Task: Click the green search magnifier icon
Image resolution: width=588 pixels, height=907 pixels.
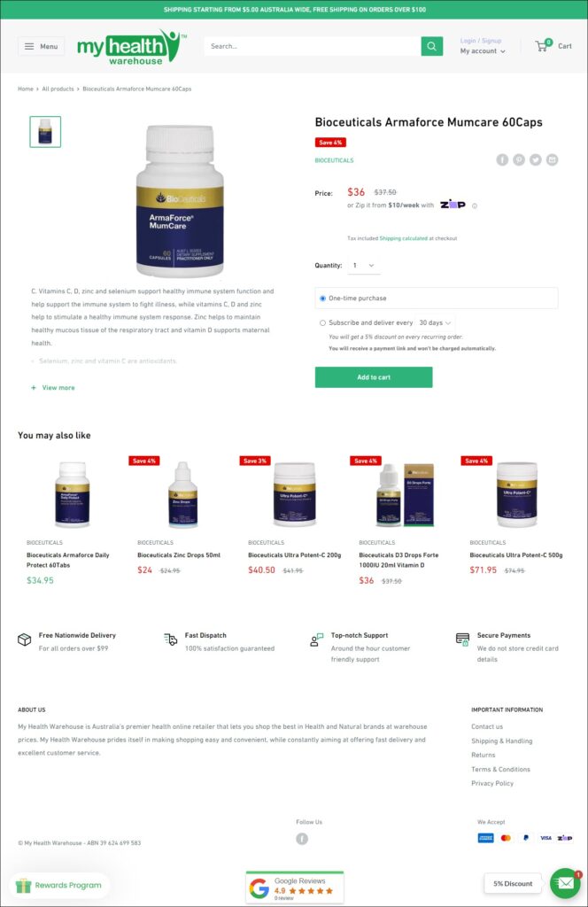Action: click(x=432, y=46)
